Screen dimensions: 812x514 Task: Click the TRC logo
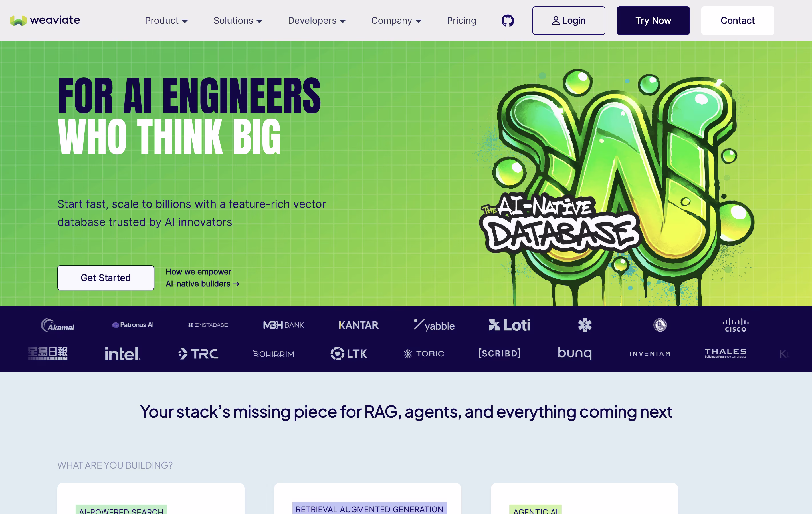(198, 353)
